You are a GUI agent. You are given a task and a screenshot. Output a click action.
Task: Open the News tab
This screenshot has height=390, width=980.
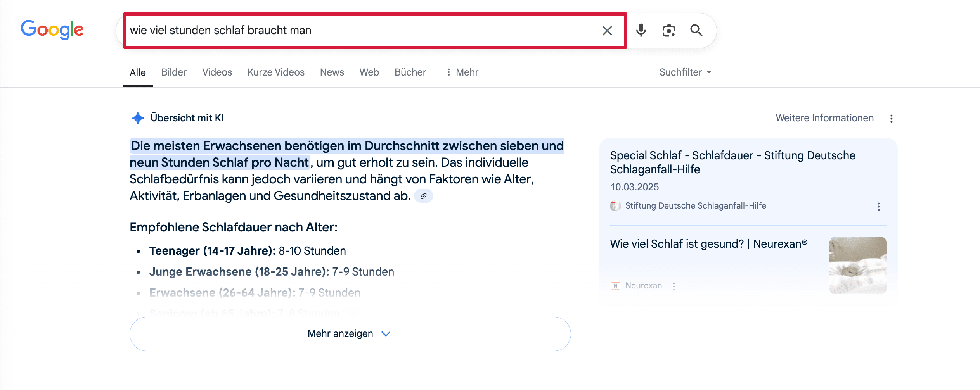point(332,72)
